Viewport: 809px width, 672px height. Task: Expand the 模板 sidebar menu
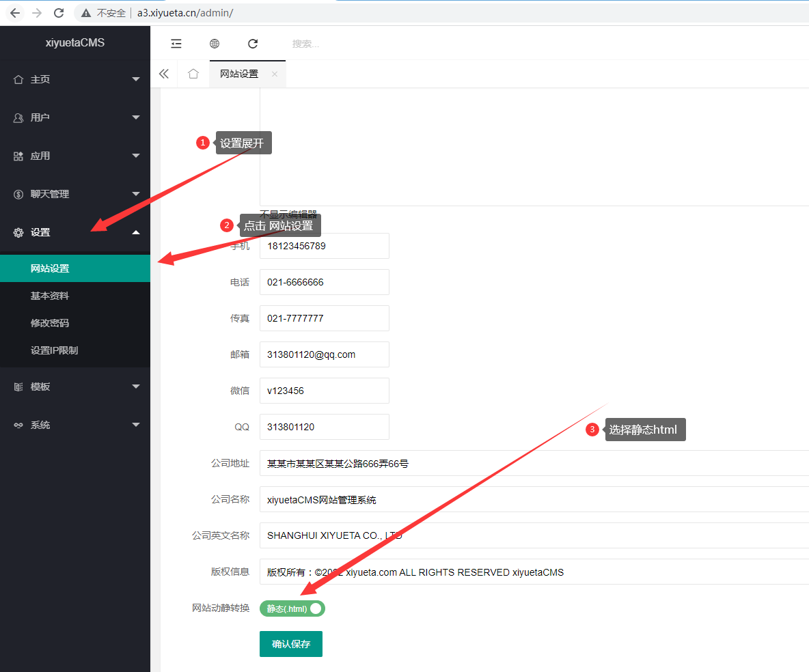coord(75,387)
